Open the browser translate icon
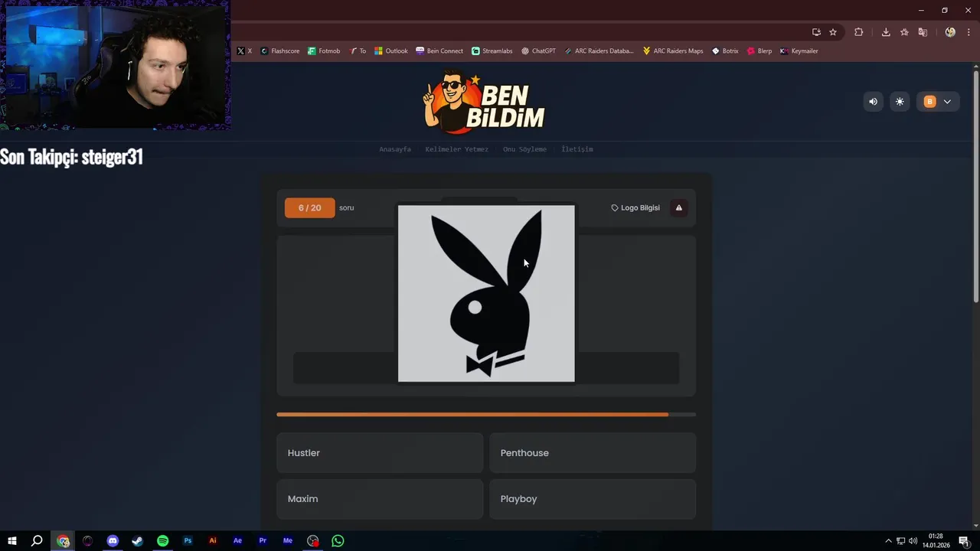Screen dimensions: 980x551 923,32
